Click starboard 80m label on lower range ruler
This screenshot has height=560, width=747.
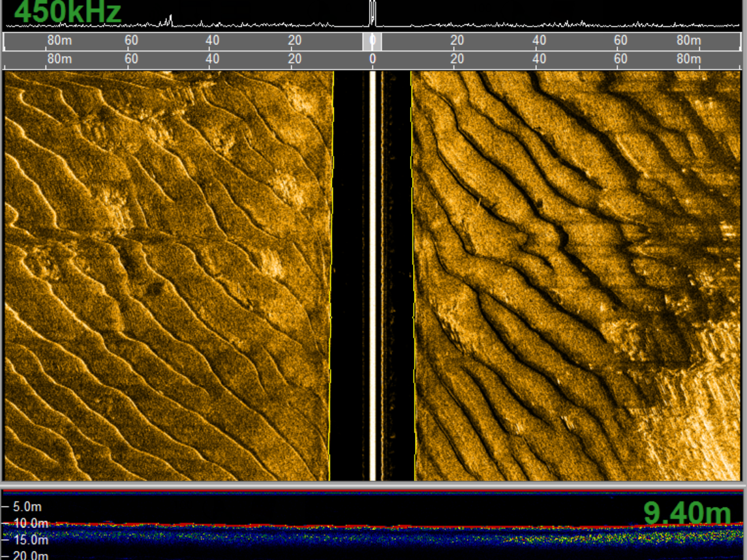click(689, 59)
